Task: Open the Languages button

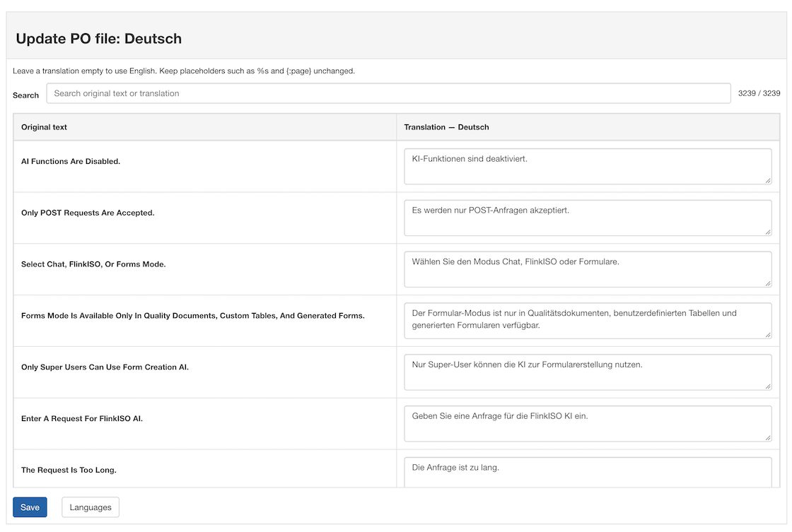Action: [x=91, y=507]
